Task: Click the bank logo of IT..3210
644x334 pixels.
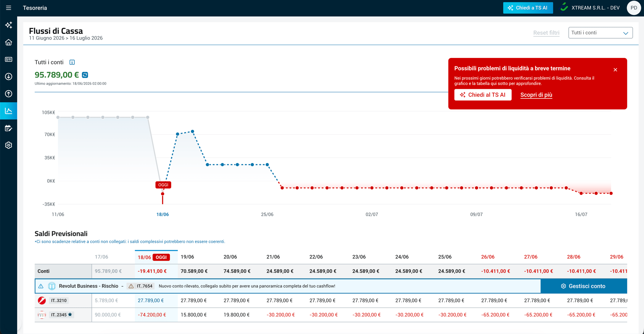Action: [x=42, y=301]
